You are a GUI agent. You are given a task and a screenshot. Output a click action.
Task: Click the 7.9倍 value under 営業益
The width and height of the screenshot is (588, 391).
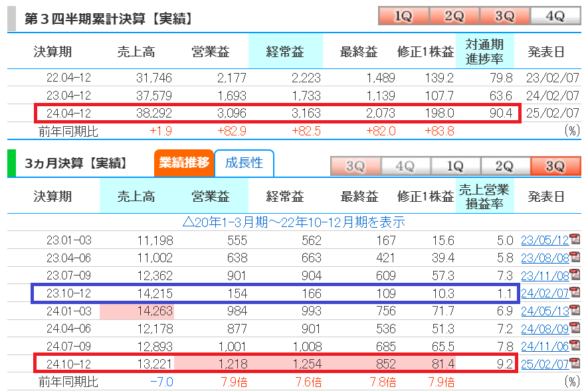(234, 382)
